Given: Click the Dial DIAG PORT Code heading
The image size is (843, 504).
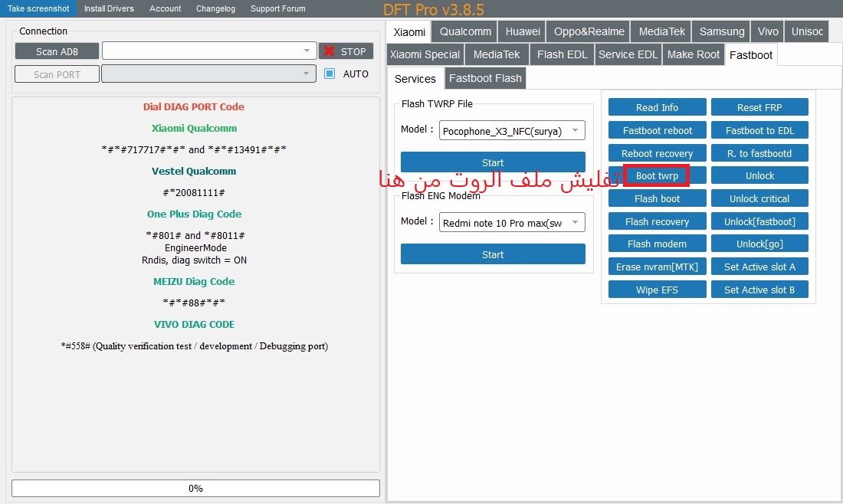Looking at the screenshot, I should click(x=194, y=106).
